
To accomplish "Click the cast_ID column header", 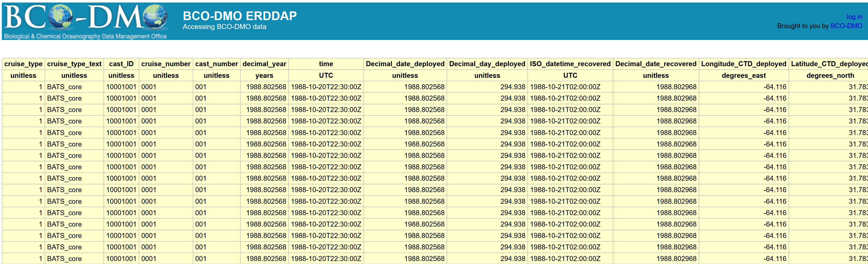I will tap(121, 64).
